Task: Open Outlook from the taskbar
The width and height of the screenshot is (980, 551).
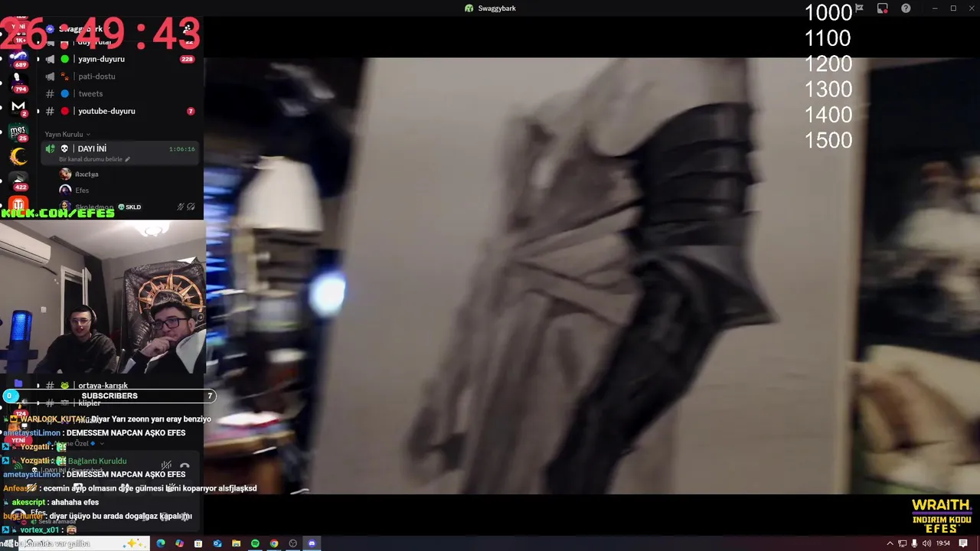Action: pos(217,543)
